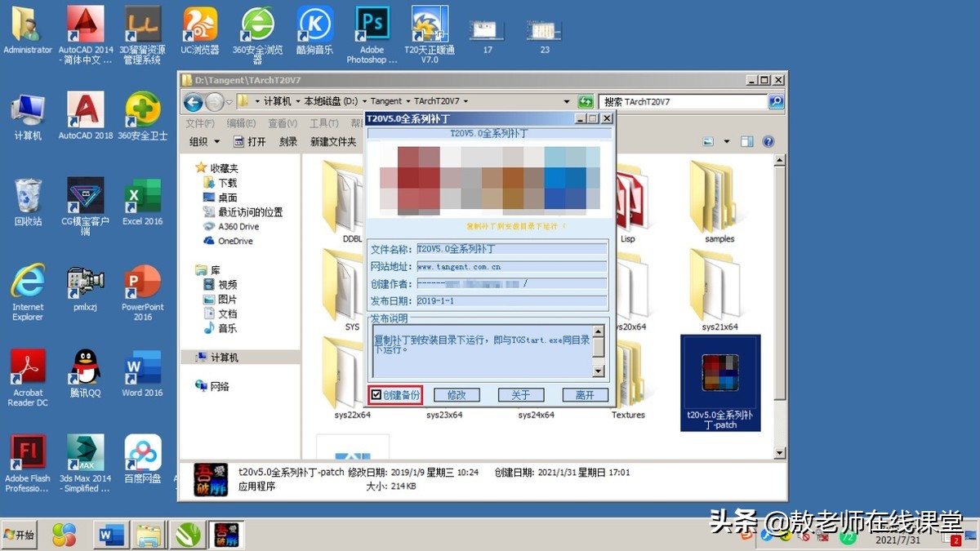Launch T20天正暖通 V7.0 shortcut

click(429, 24)
